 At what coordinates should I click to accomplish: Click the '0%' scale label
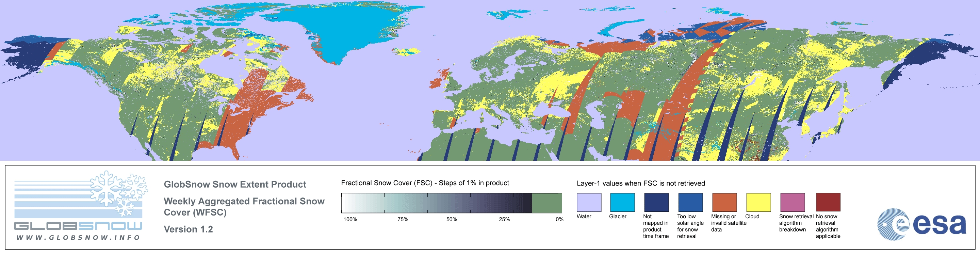[x=559, y=219]
